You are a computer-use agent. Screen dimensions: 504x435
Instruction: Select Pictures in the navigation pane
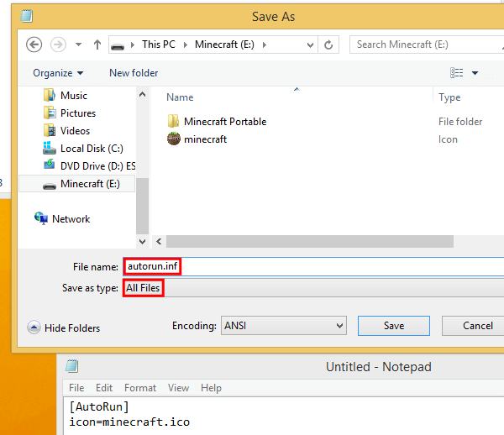[78, 113]
